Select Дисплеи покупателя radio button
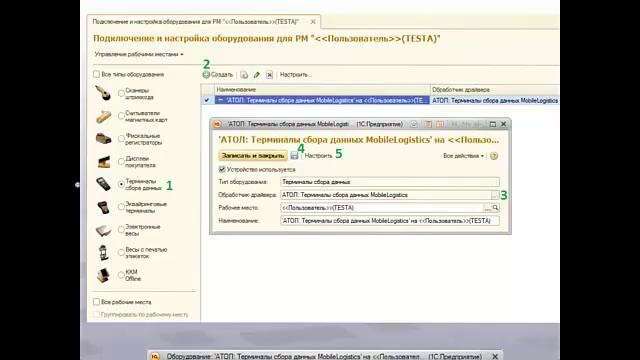640x360 pixels. (121, 162)
